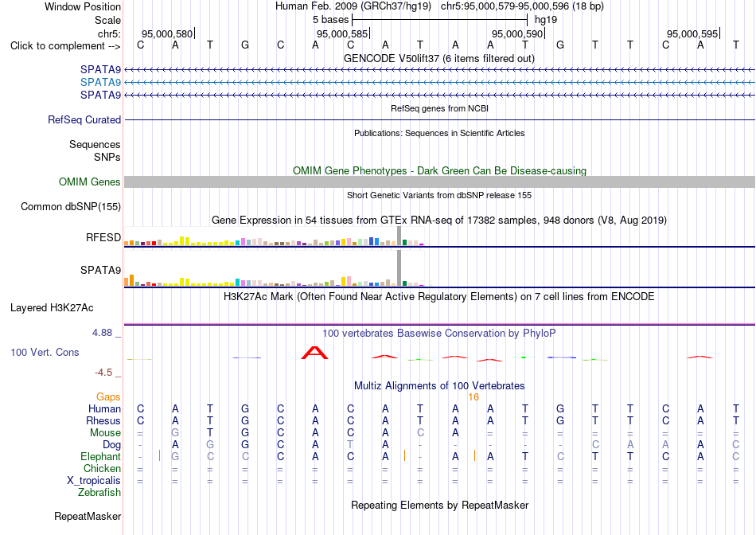Viewport: 756px width, 535px height.
Task: Select the light blue SPATA9 transcript label
Action: (x=100, y=83)
